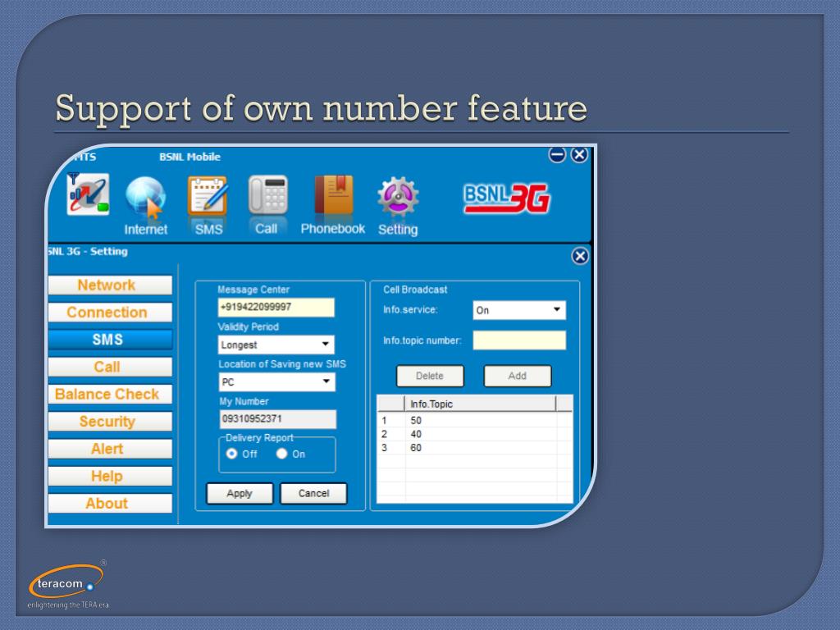Open the Call settings tab
This screenshot has width=840, height=630.
coord(110,367)
